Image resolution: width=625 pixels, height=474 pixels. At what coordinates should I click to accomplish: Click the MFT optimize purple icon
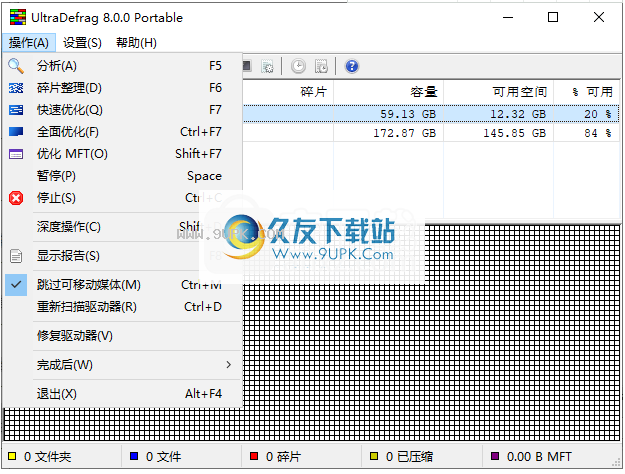tap(16, 154)
